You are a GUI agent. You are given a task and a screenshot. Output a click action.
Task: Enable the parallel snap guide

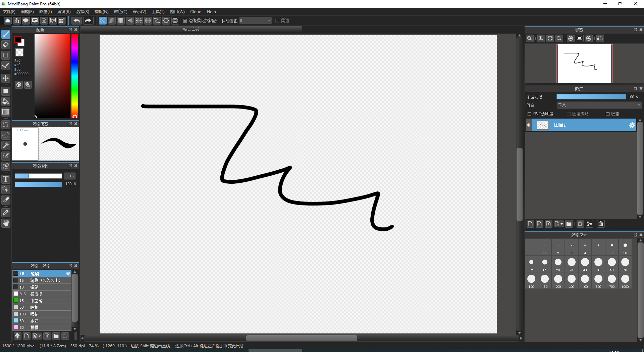click(112, 20)
